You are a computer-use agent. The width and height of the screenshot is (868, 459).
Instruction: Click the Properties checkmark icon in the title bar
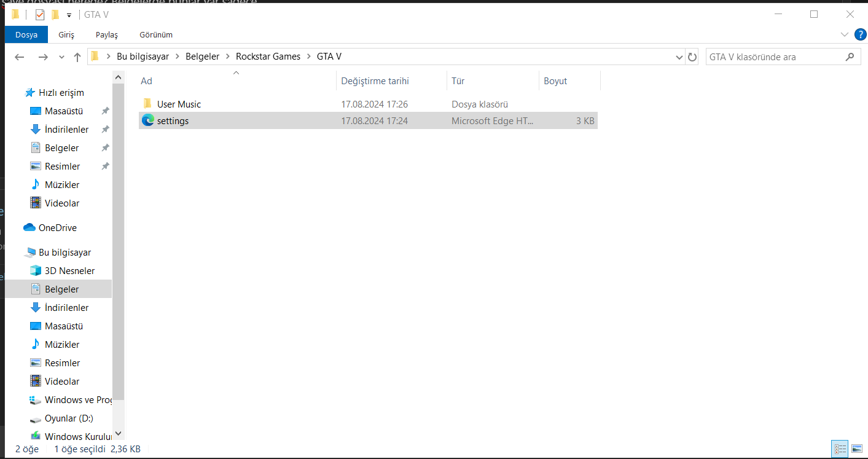pos(40,15)
